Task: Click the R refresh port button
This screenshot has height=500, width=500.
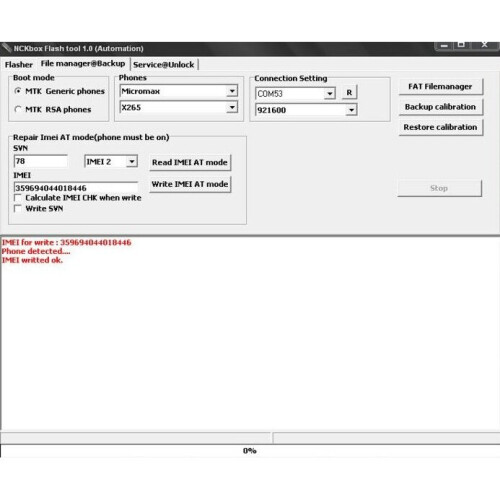Action: coord(349,92)
